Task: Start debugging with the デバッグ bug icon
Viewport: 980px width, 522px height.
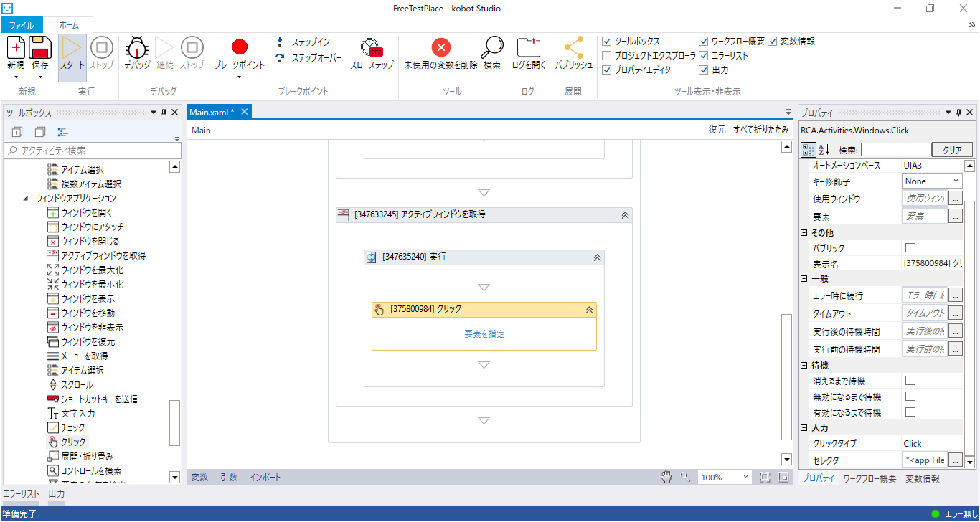Action: click(137, 47)
